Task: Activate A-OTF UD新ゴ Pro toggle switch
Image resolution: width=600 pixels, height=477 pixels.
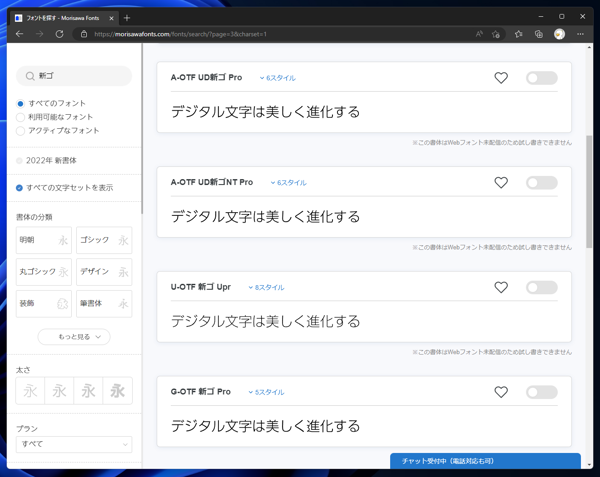Action: click(541, 78)
